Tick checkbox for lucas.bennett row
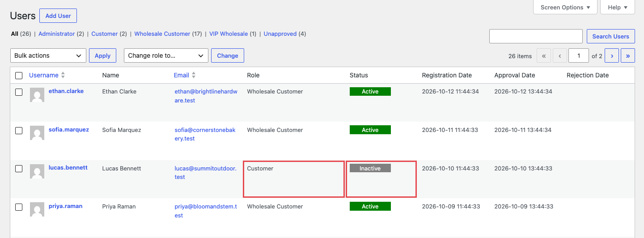 coord(19,169)
